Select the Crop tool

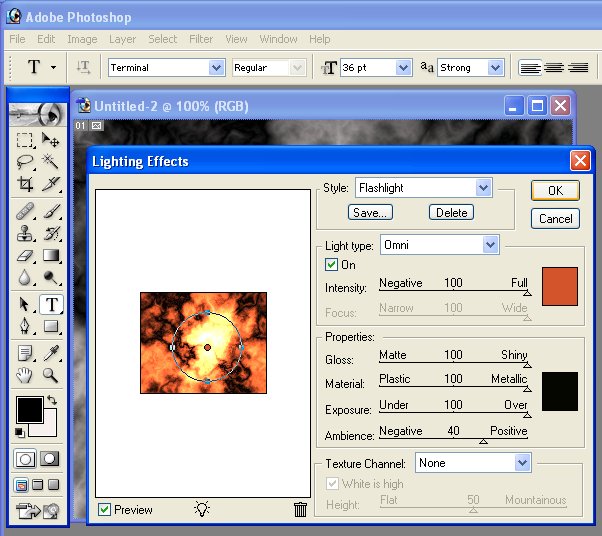[25, 184]
